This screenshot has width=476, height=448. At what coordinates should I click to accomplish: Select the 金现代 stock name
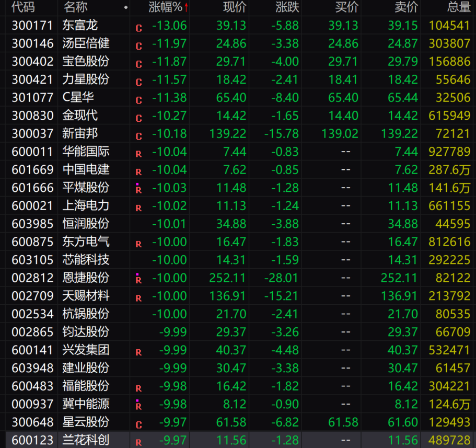tap(80, 116)
